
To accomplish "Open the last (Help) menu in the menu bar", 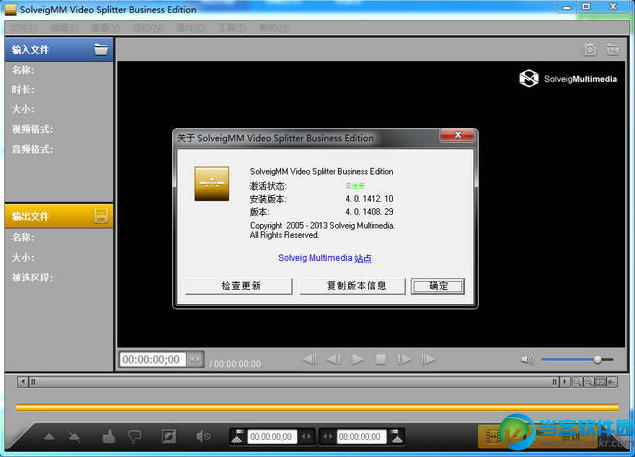I will click(274, 28).
